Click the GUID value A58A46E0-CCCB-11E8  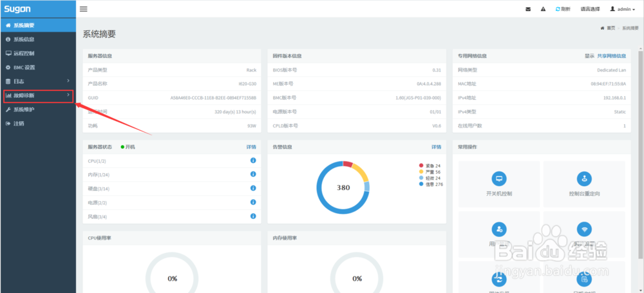[x=213, y=98]
